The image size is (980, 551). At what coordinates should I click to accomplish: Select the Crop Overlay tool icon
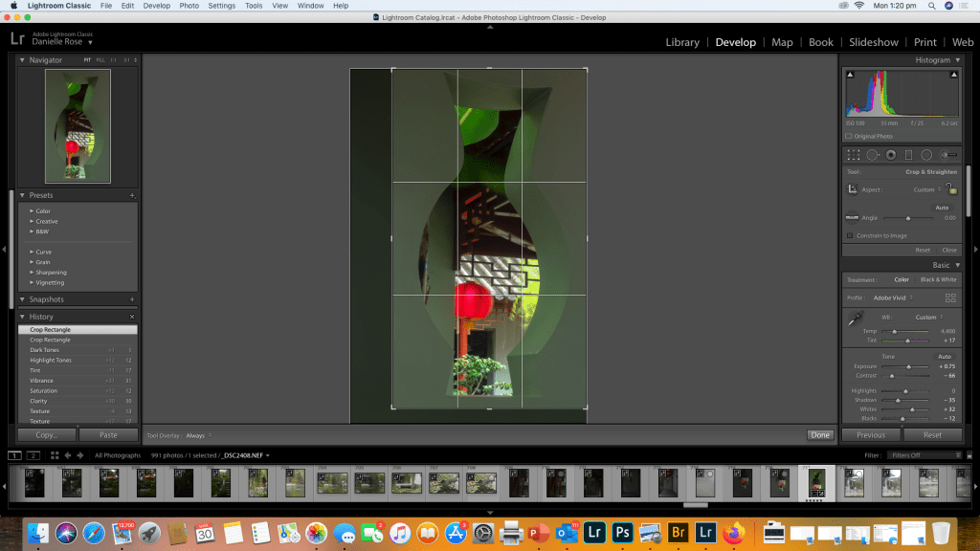tap(854, 154)
